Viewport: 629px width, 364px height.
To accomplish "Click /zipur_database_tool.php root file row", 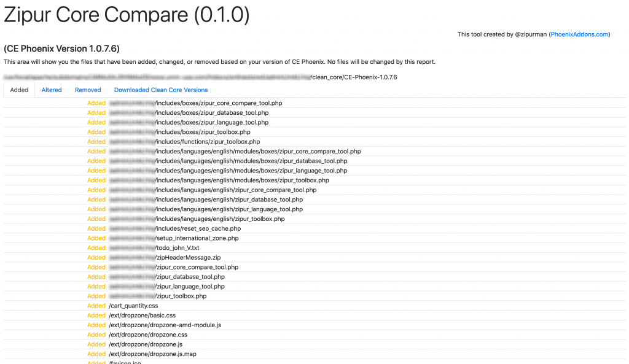I will click(x=314, y=276).
